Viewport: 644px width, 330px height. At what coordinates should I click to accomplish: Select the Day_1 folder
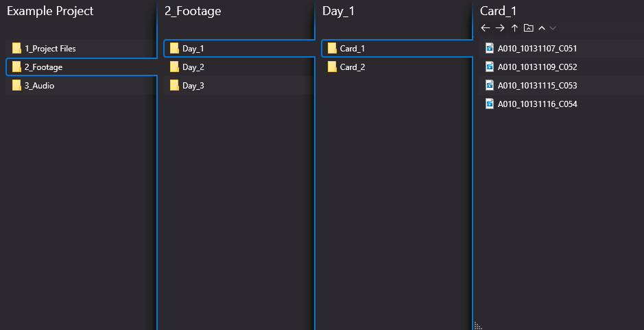239,49
